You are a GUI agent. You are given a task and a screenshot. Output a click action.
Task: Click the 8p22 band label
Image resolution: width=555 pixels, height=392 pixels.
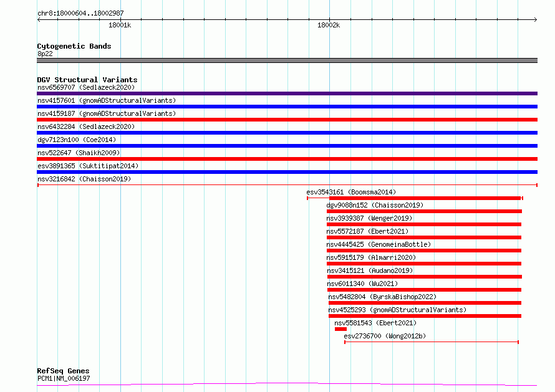(45, 54)
